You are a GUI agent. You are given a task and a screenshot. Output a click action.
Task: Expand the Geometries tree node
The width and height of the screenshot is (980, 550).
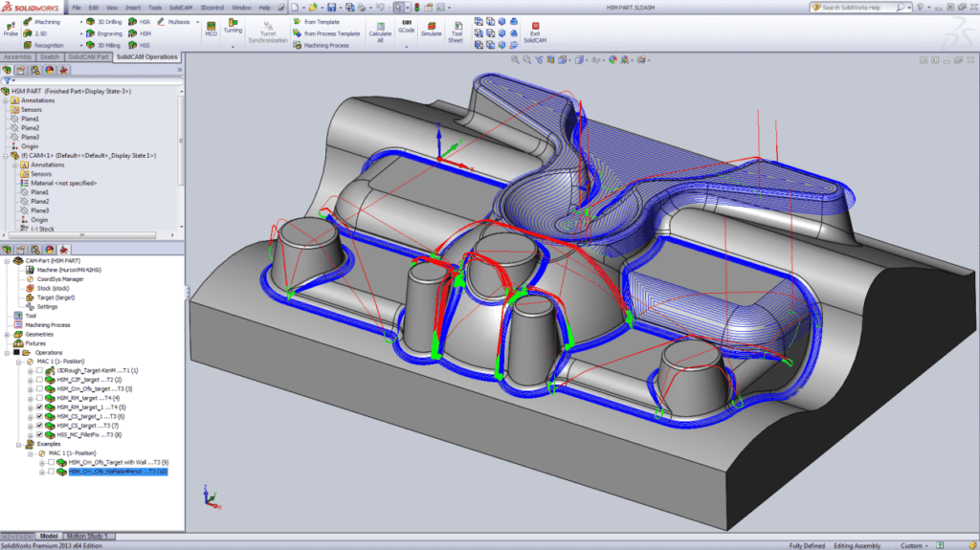(6, 334)
